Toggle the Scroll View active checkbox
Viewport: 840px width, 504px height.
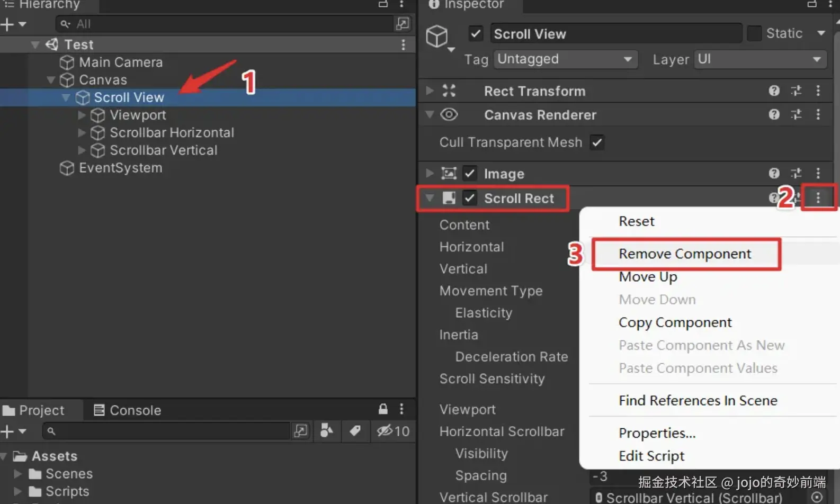tap(476, 34)
